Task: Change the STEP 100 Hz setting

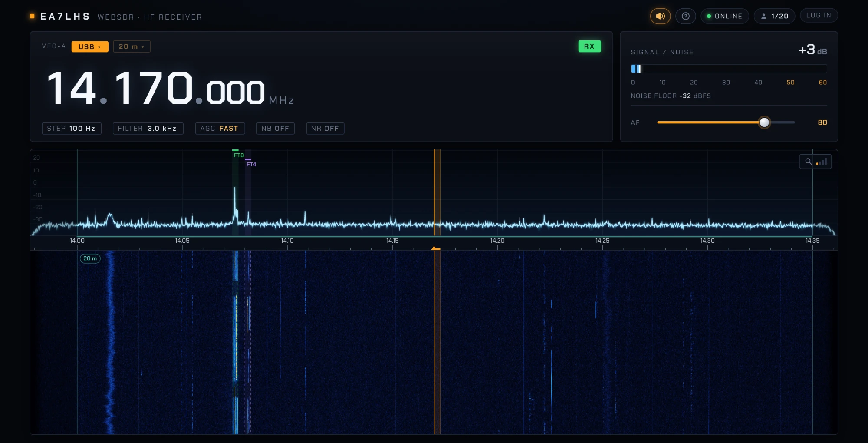Action: pos(72,129)
